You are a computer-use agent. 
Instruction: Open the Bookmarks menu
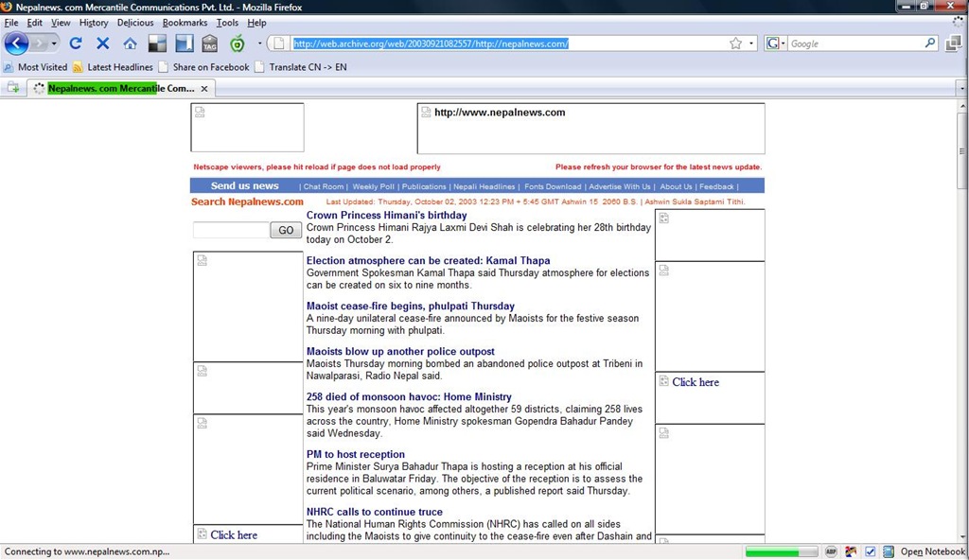point(185,23)
